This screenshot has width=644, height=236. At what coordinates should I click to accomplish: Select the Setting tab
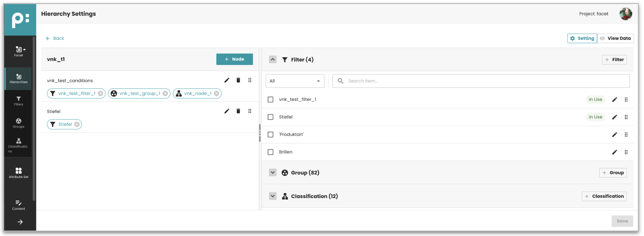point(582,39)
